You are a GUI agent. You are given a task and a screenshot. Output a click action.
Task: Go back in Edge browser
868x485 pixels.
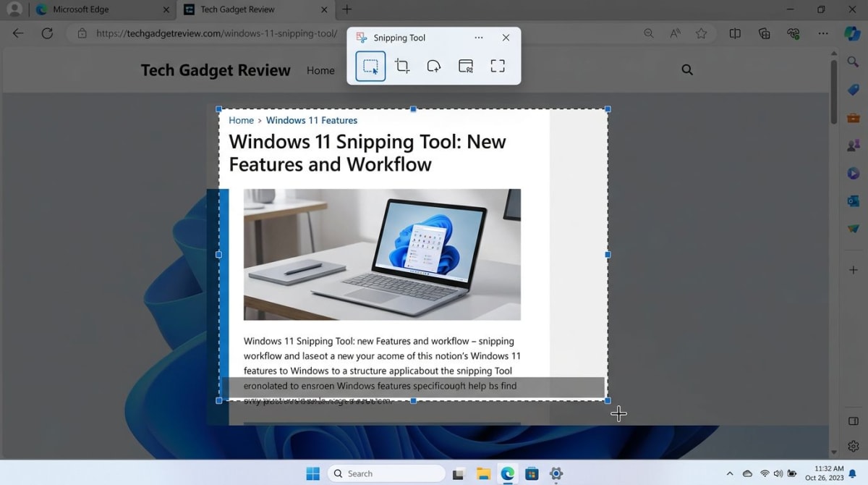click(18, 33)
